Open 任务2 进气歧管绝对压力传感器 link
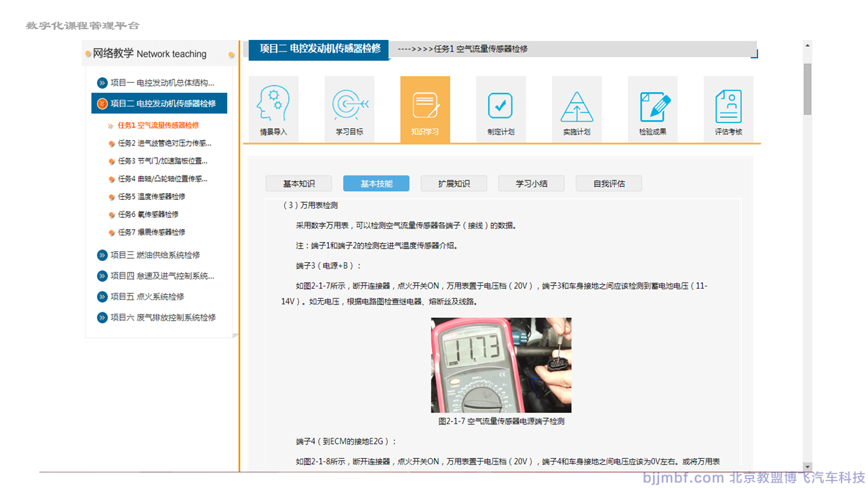The width and height of the screenshot is (868, 488). 164,143
